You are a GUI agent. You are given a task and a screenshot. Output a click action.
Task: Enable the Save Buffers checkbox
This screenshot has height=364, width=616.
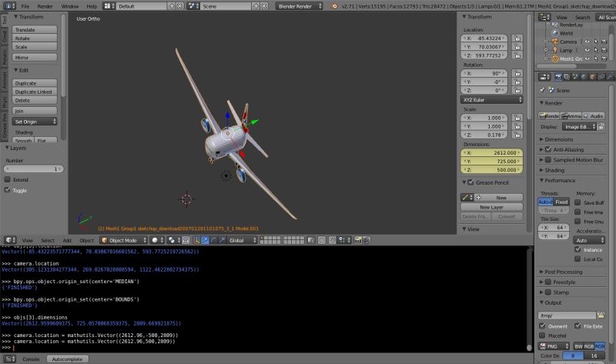pyautogui.click(x=577, y=202)
